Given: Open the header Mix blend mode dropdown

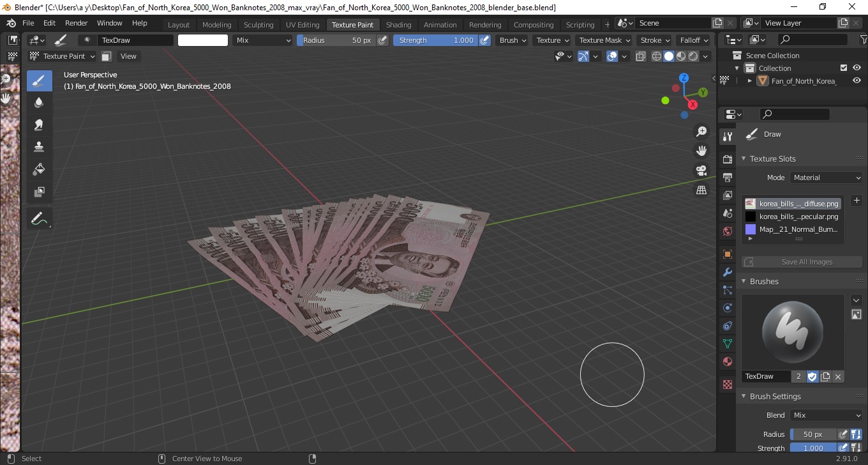Looking at the screenshot, I should [x=262, y=40].
